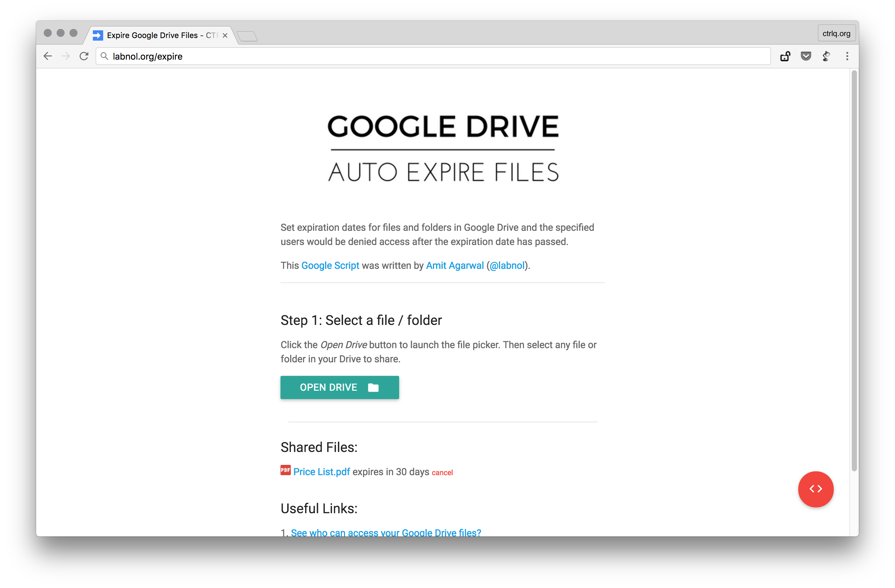Click the vertical page scrollbar
Screen dimensions: 895x588
click(854, 271)
